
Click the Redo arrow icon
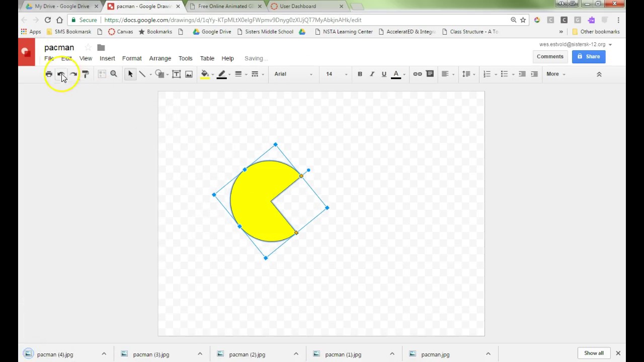73,74
